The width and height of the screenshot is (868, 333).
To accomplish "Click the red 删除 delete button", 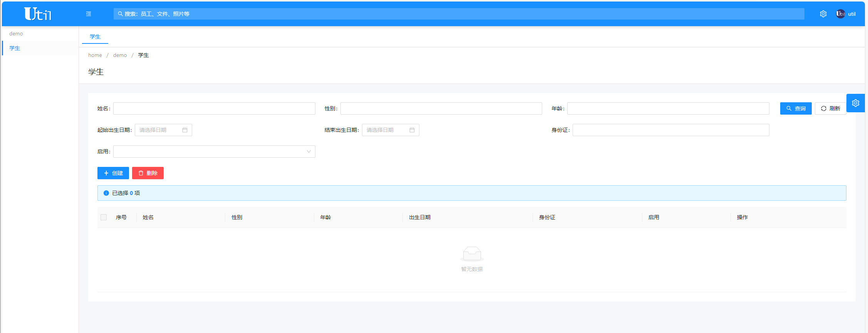I will pos(148,173).
